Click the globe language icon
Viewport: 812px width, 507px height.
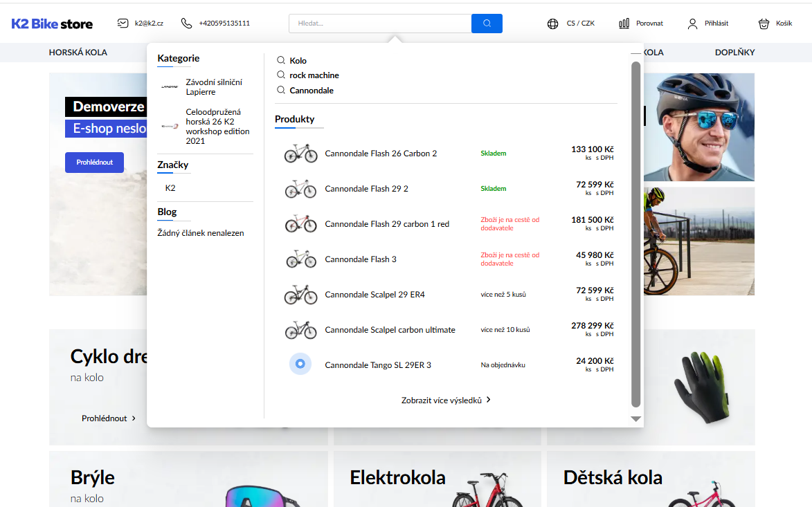(x=552, y=24)
